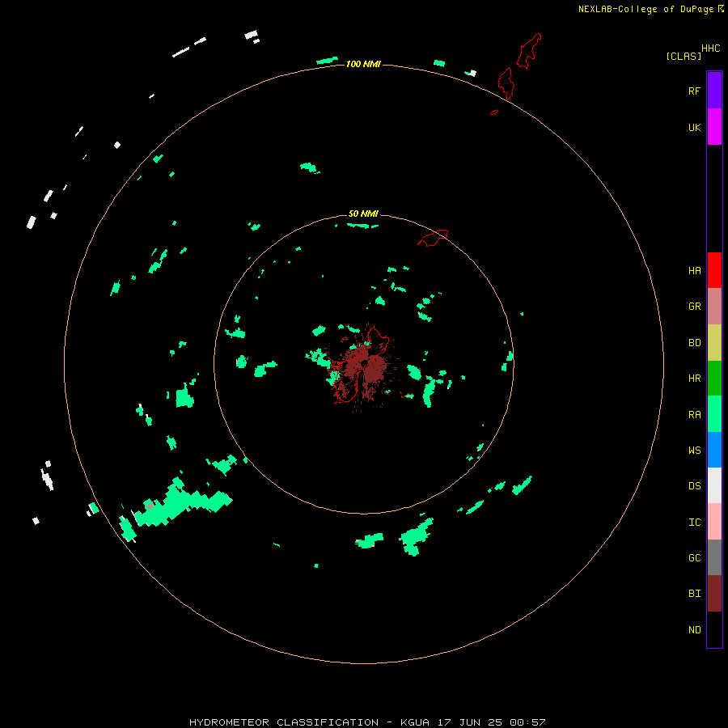This screenshot has height=728, width=728.
Task: Select the BD yellow legend swatch
Action: click(714, 343)
